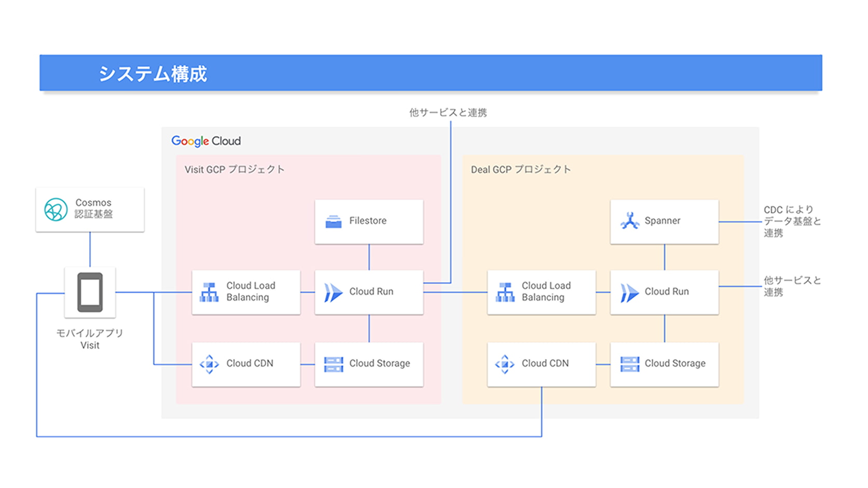
Task: Select the Visit GCP プロジェクト label
Action: (235, 170)
